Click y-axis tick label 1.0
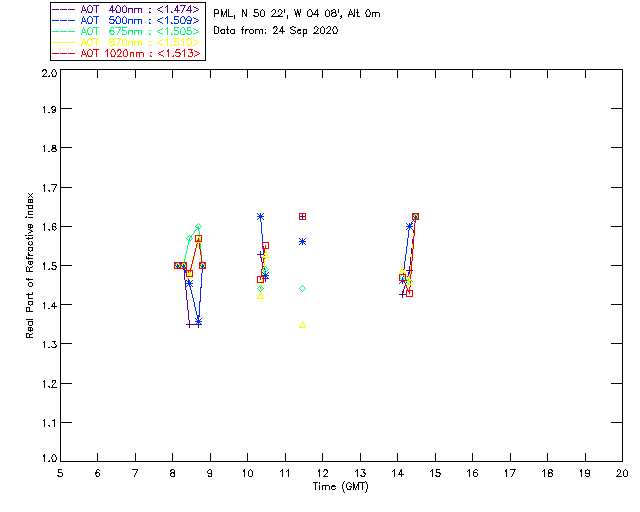640x512 pixels. (x=49, y=458)
